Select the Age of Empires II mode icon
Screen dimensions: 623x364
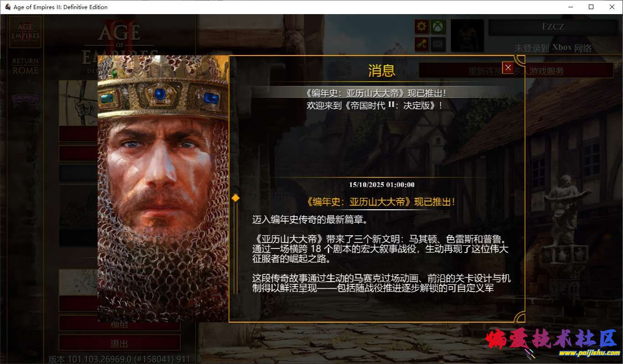tap(26, 32)
